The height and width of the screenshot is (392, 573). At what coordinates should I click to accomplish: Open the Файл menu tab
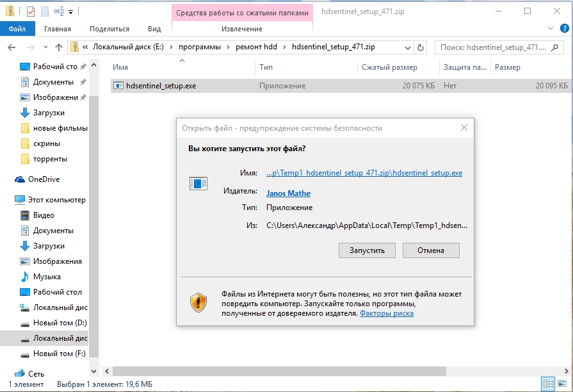(17, 29)
